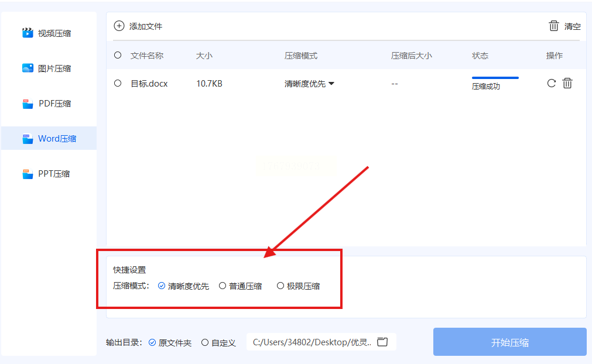This screenshot has height=364, width=592.
Task: Click the 文件名称 column header
Action: [147, 56]
